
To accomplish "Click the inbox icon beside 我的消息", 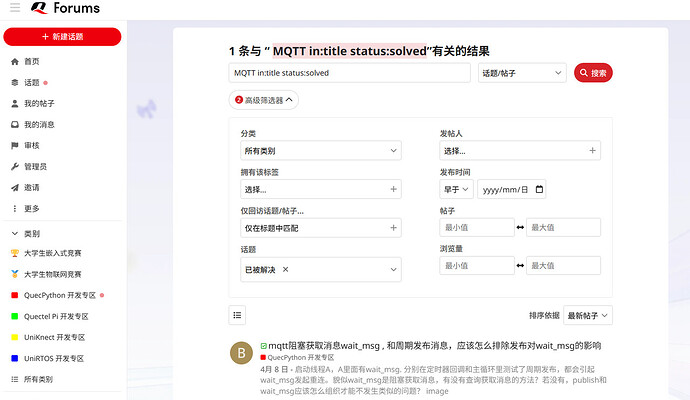I will (15, 125).
